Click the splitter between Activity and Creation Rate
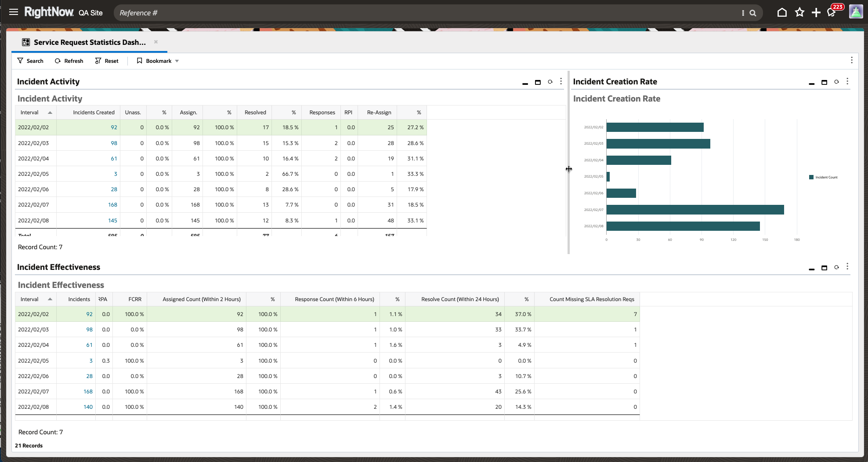The height and width of the screenshot is (462, 868). coord(568,163)
